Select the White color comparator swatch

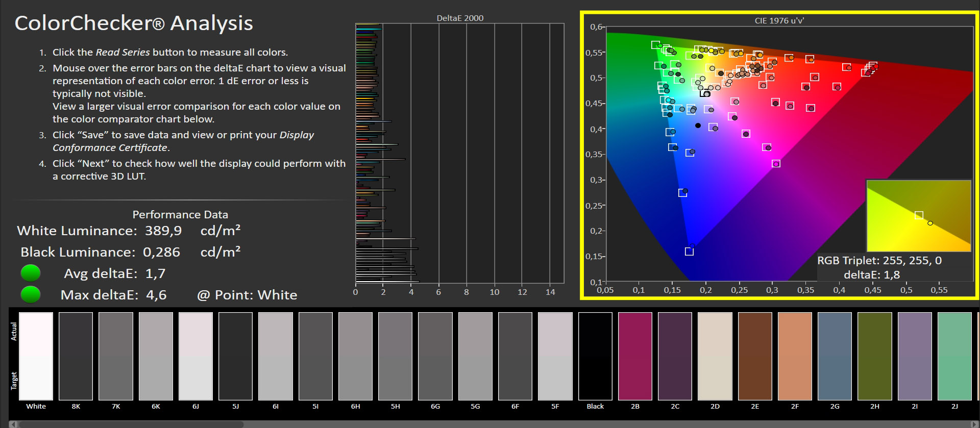click(x=36, y=356)
